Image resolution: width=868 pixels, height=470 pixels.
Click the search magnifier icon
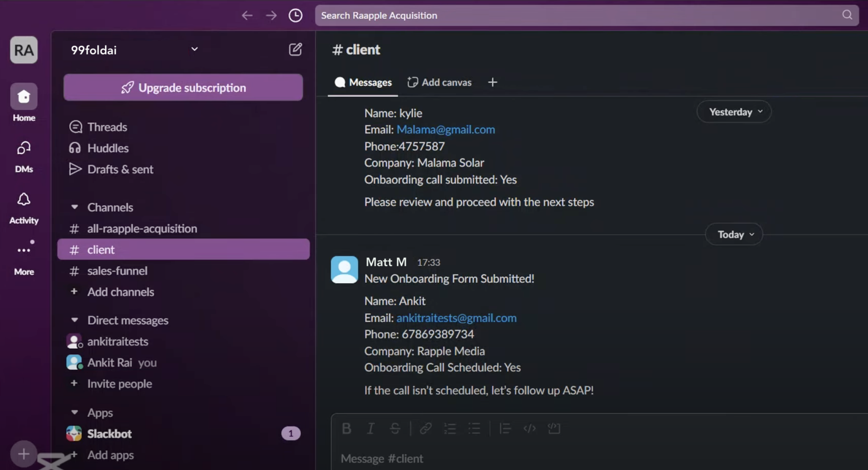click(847, 15)
